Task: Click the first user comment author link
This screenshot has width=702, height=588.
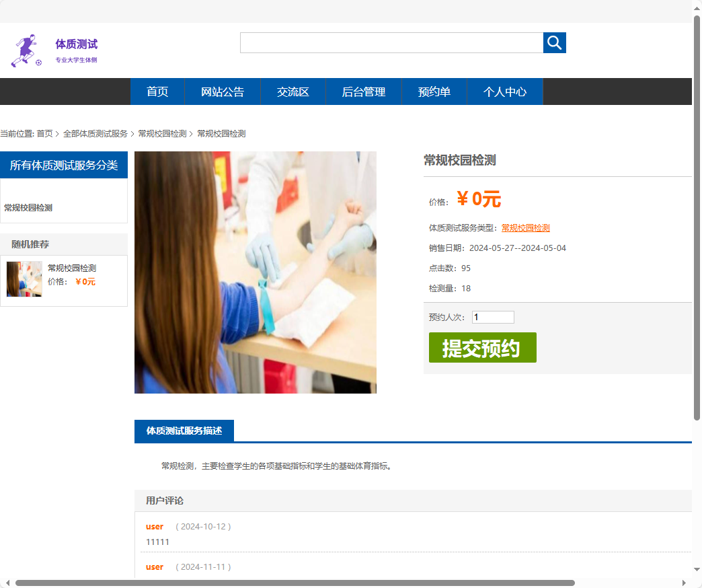Action: click(154, 526)
